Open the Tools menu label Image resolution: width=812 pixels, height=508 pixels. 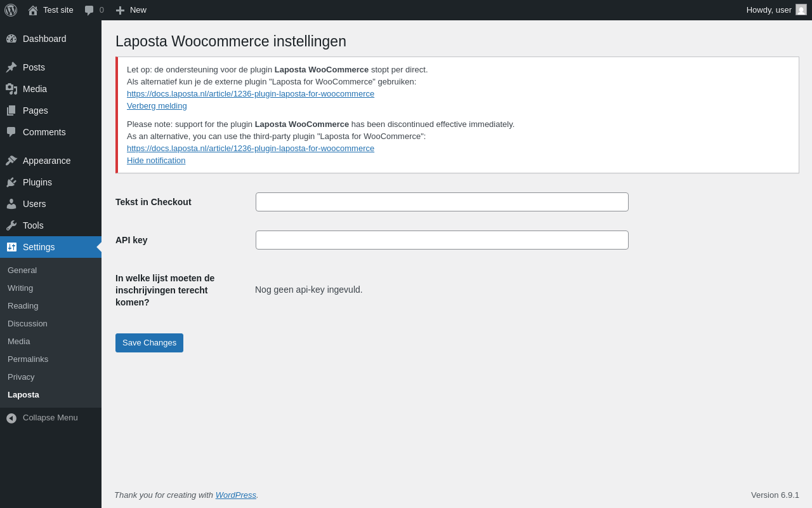click(33, 225)
